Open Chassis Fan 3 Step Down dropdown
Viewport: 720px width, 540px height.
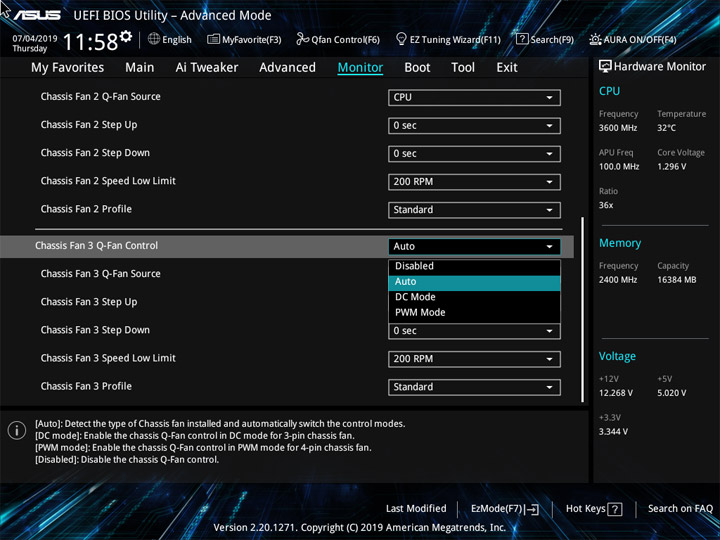point(474,331)
